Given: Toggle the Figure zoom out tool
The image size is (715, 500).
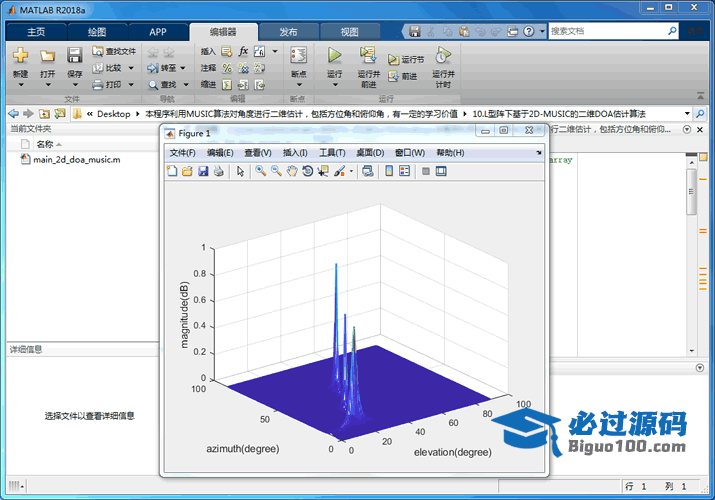Looking at the screenshot, I should (276, 171).
